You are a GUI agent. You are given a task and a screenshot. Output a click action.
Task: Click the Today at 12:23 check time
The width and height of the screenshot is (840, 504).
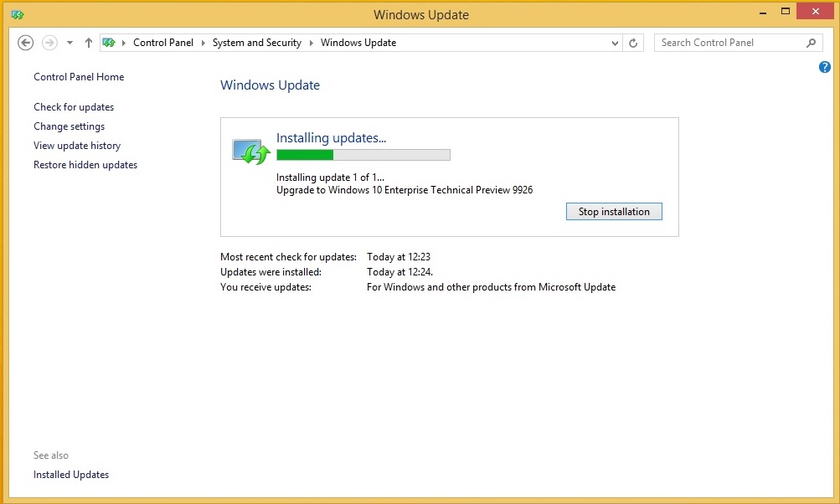tap(399, 257)
